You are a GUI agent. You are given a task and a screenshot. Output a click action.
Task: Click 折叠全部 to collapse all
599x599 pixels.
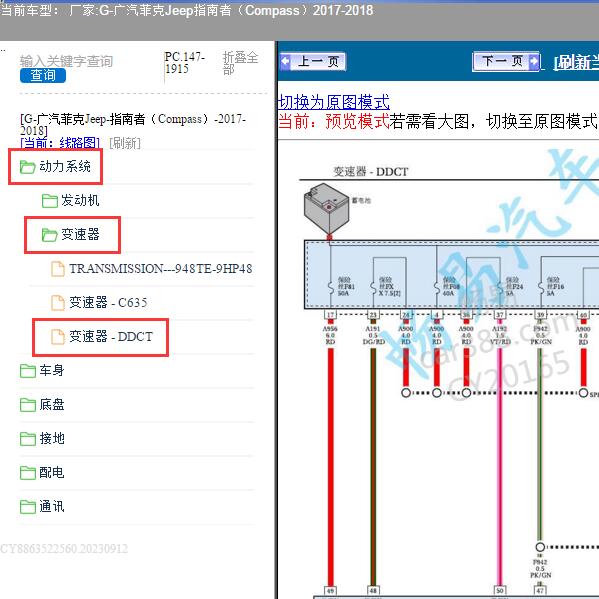[240, 63]
